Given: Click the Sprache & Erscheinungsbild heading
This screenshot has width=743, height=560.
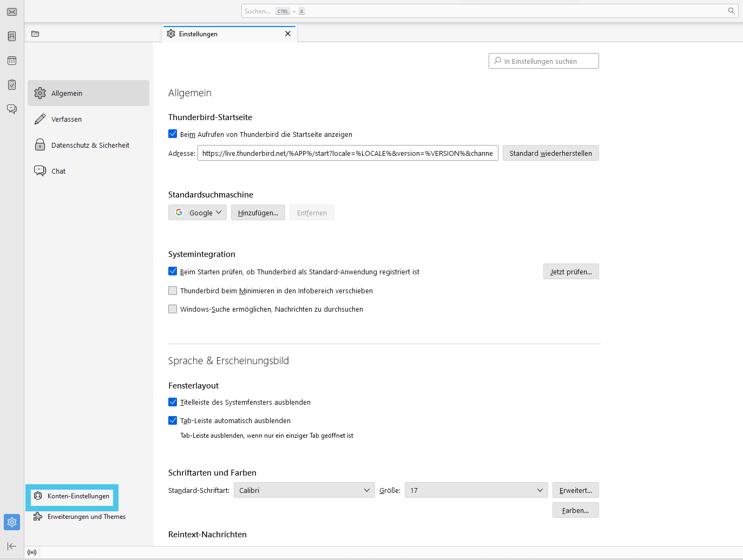Looking at the screenshot, I should (228, 361).
